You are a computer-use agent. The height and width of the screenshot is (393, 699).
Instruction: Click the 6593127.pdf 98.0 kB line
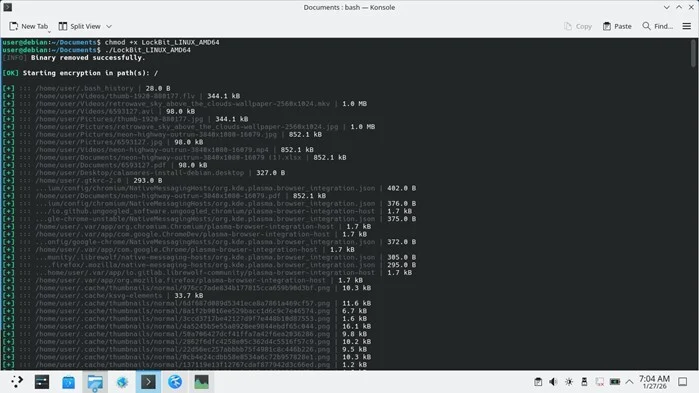tap(105, 165)
